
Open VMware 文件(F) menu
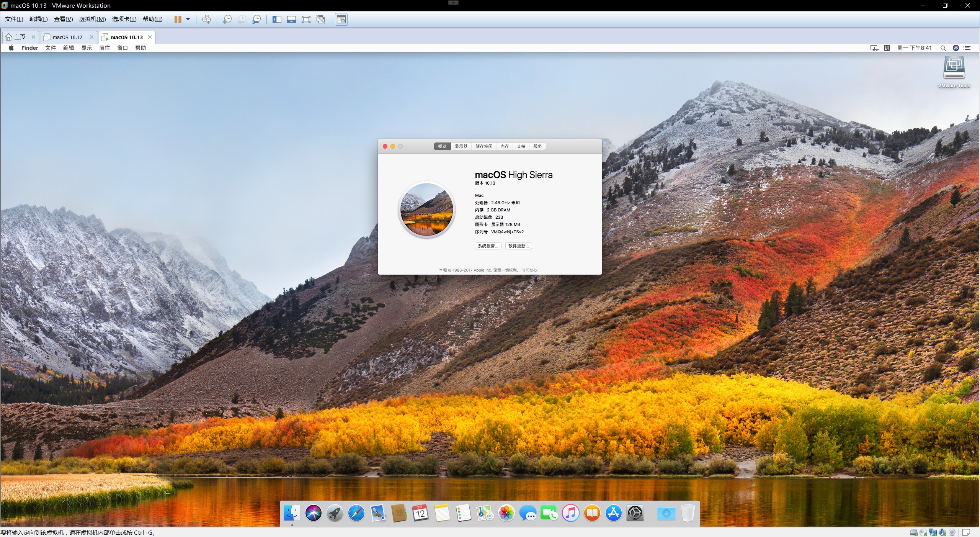pos(14,19)
